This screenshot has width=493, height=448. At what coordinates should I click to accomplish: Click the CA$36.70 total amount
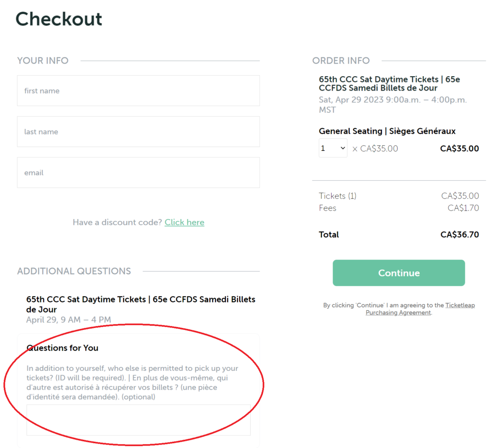tap(459, 235)
